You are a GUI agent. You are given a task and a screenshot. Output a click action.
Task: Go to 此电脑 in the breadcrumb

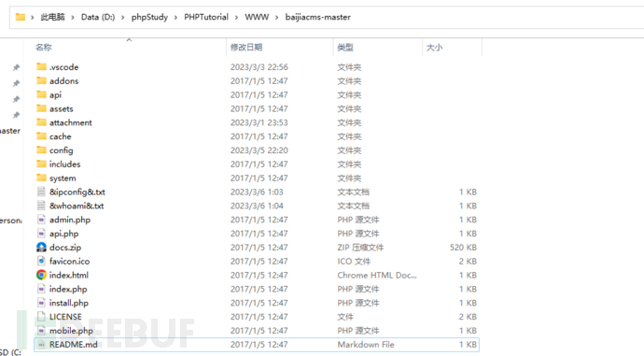(52, 17)
